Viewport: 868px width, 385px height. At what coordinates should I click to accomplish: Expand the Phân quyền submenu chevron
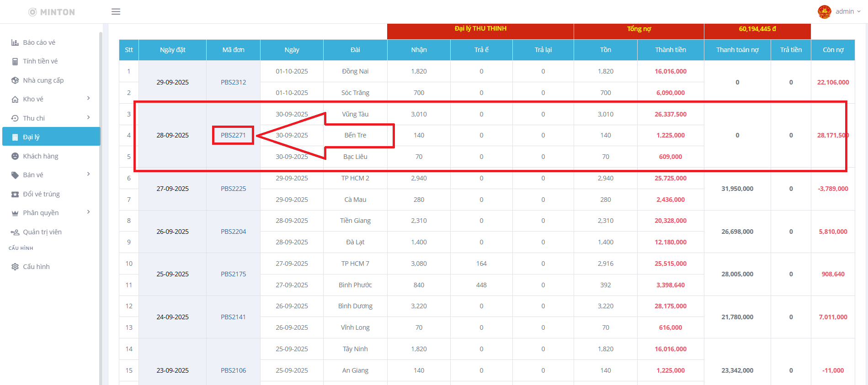(x=89, y=212)
